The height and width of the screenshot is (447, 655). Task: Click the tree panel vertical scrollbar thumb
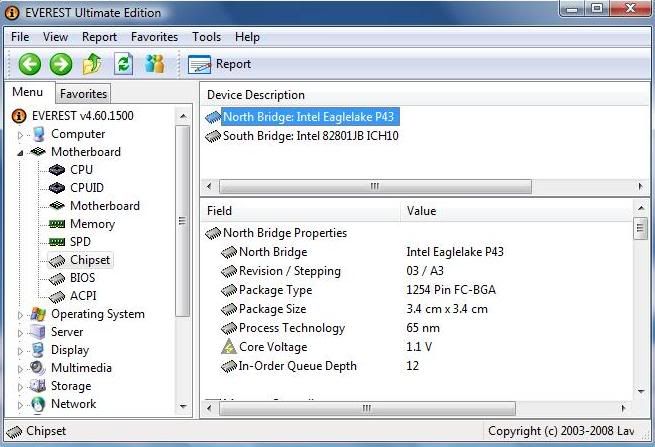pos(183,221)
